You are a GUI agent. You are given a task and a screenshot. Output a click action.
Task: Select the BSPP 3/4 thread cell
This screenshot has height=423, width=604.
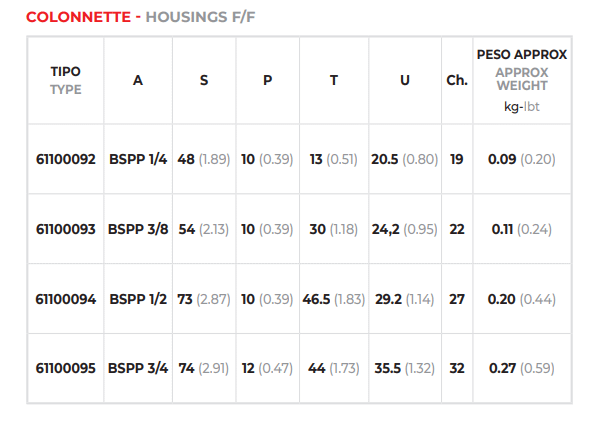point(138,368)
